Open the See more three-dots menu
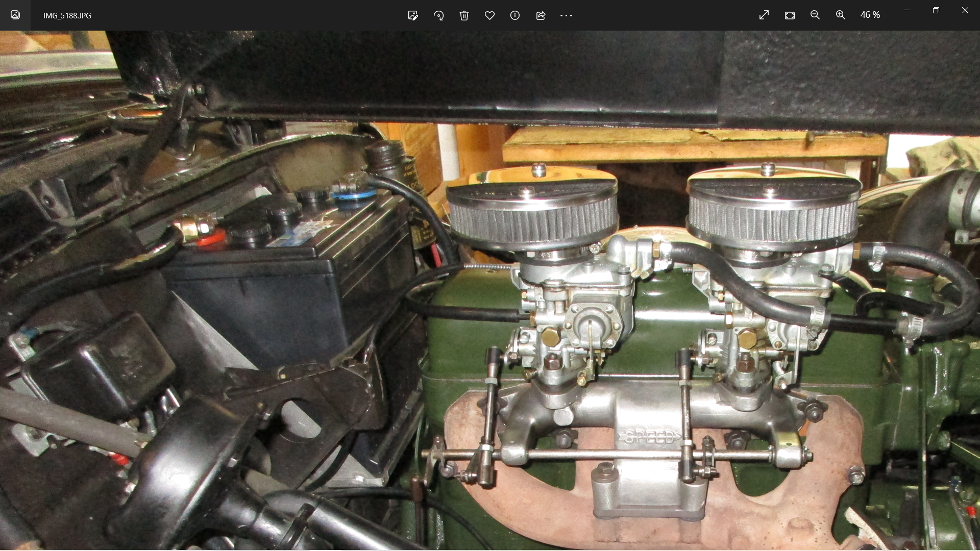The image size is (980, 551). (x=566, y=15)
